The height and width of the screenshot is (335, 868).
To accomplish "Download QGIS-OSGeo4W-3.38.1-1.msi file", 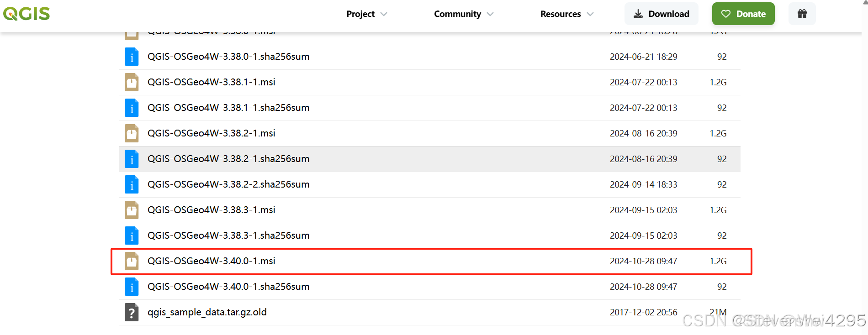I will [x=211, y=82].
